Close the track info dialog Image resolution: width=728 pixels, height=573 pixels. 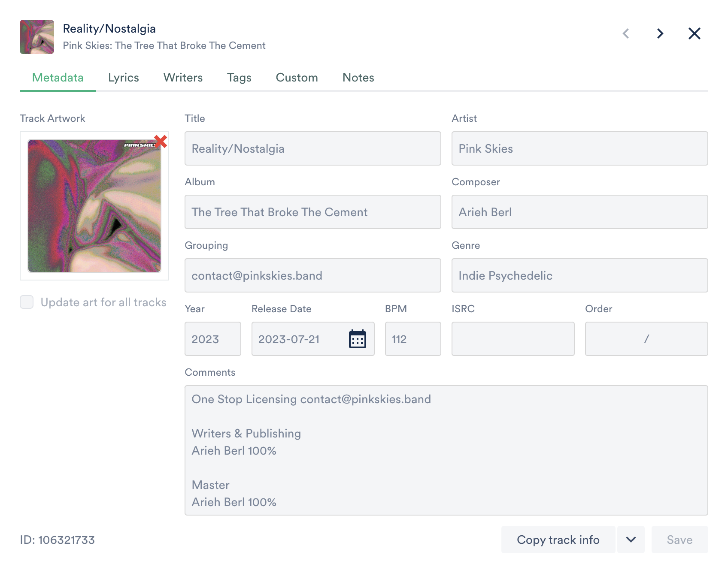coord(695,33)
